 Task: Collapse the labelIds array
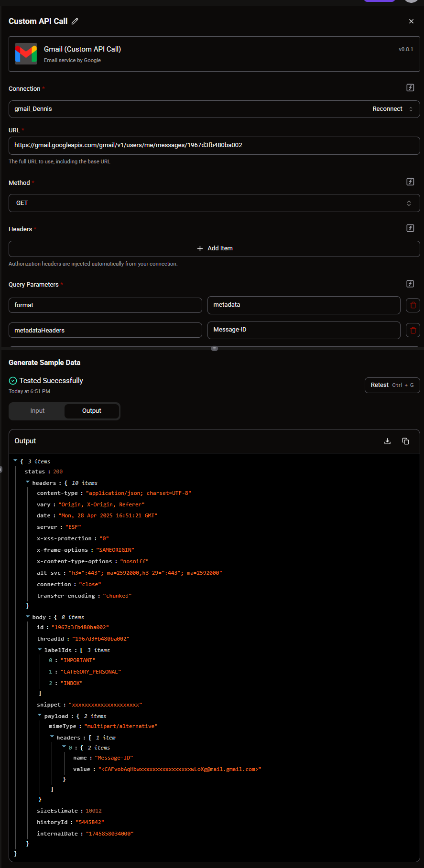[x=40, y=649]
